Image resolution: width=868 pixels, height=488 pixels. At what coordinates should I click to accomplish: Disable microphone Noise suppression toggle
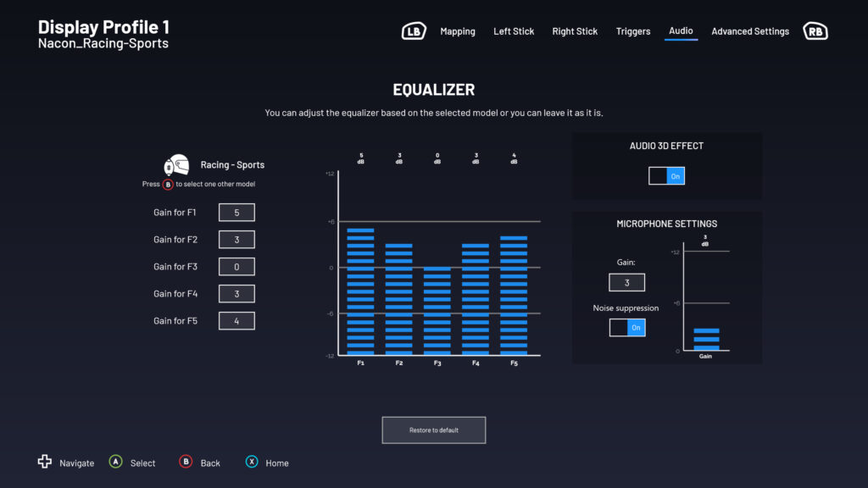(627, 327)
